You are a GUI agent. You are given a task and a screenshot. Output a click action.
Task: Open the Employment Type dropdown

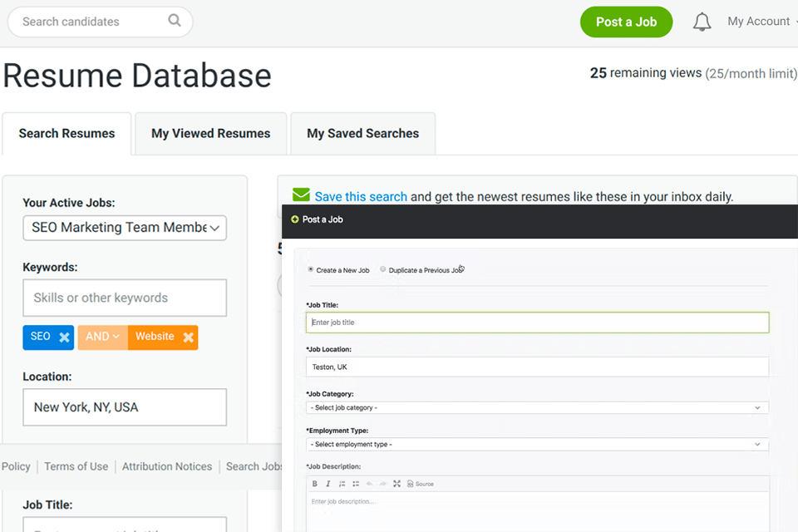[537, 445]
